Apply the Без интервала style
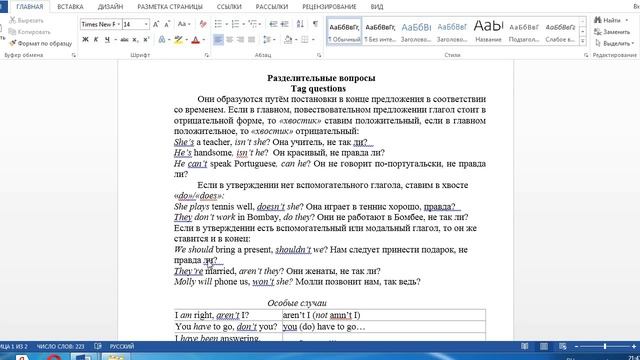This screenshot has height=360, width=640. [x=380, y=31]
